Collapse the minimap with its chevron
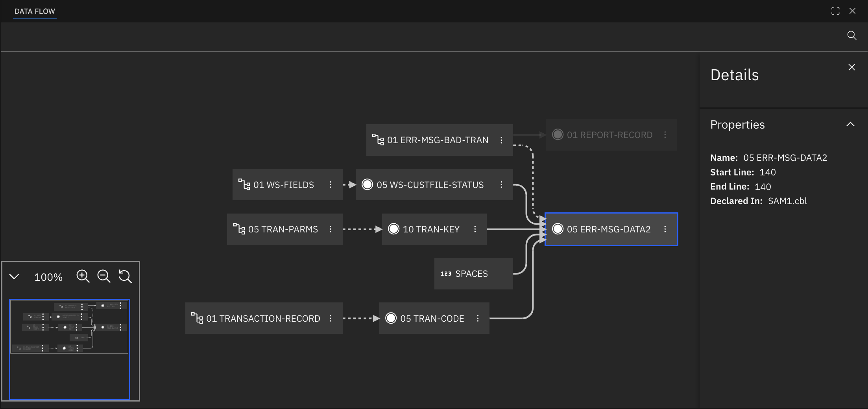This screenshot has height=409, width=868. (x=14, y=276)
